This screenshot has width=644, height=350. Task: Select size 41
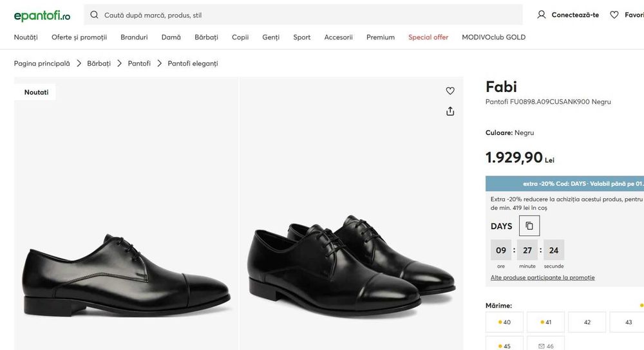pos(545,322)
